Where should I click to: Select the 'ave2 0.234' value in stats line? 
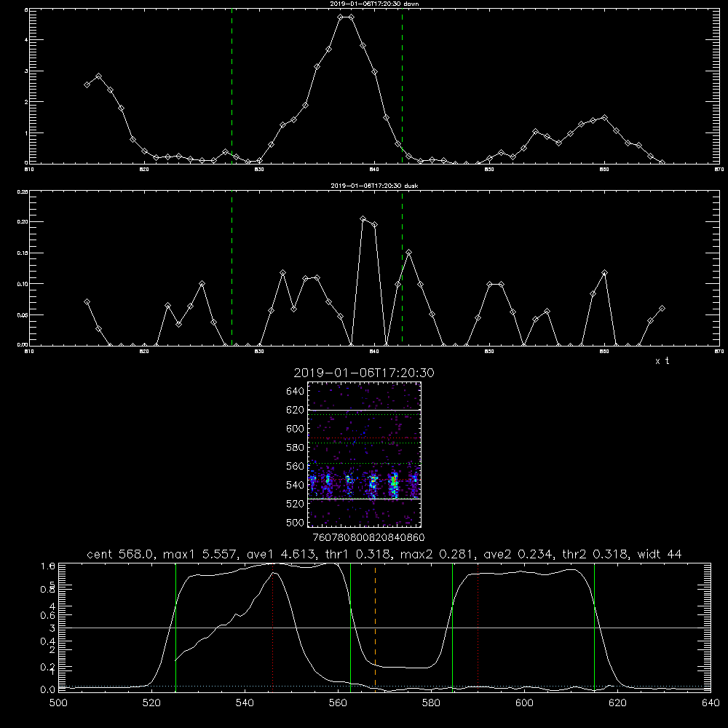point(517,554)
